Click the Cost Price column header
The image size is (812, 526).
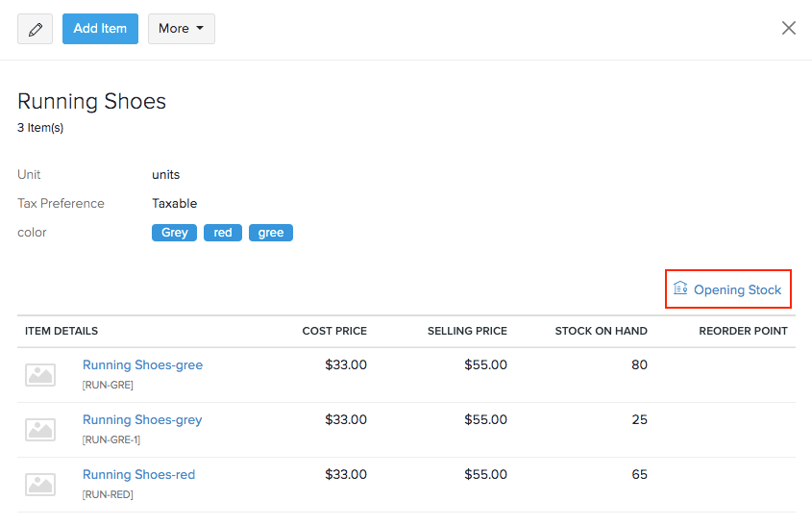[x=334, y=331]
